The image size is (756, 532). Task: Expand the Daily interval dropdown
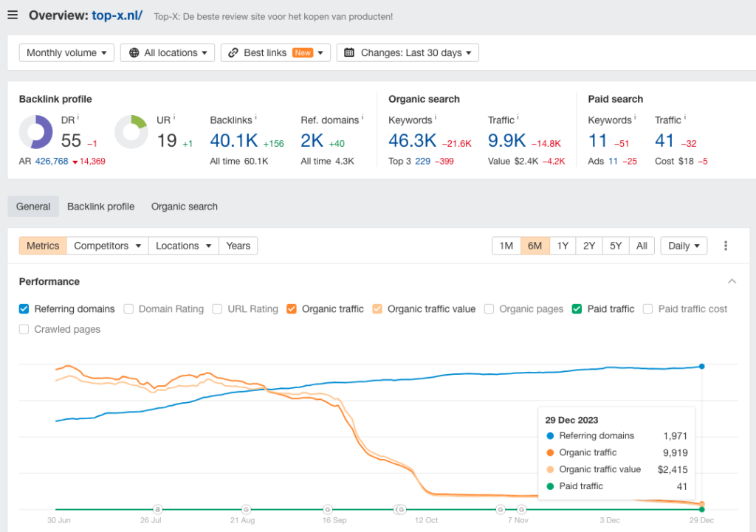684,246
